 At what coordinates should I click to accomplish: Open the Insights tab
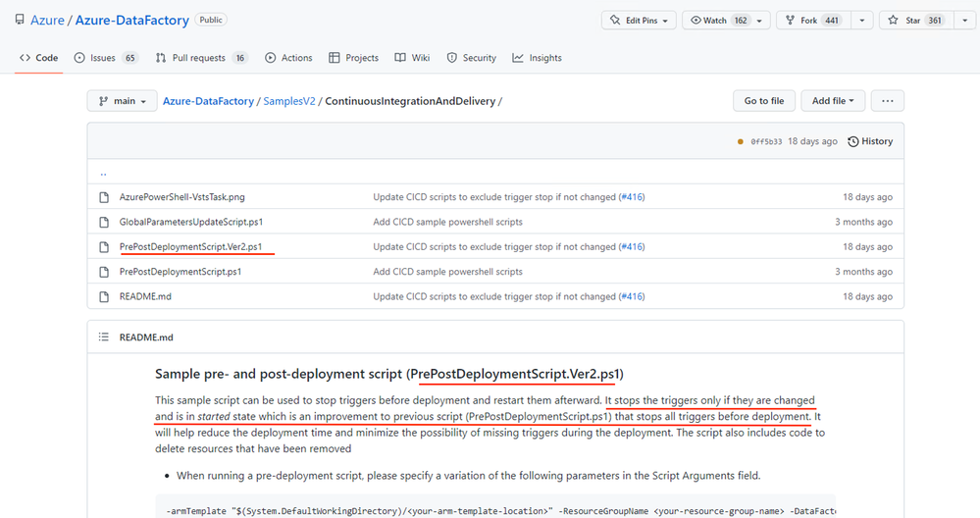coord(537,58)
